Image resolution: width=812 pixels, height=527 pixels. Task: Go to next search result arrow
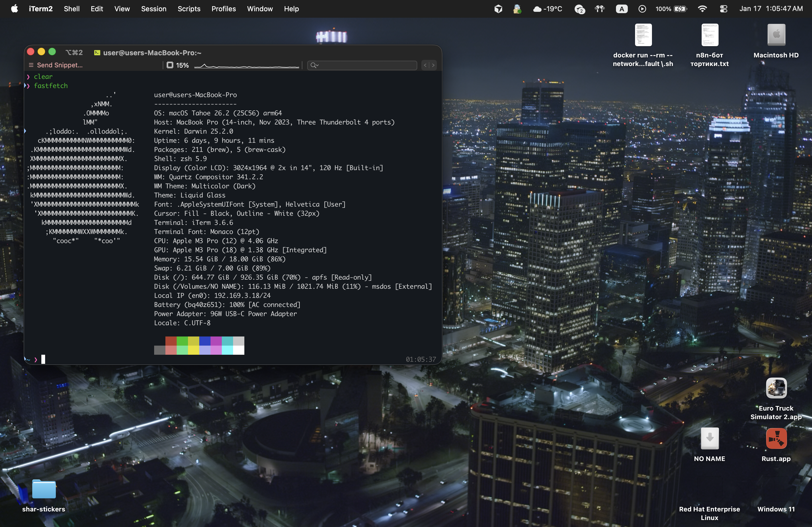(x=433, y=65)
